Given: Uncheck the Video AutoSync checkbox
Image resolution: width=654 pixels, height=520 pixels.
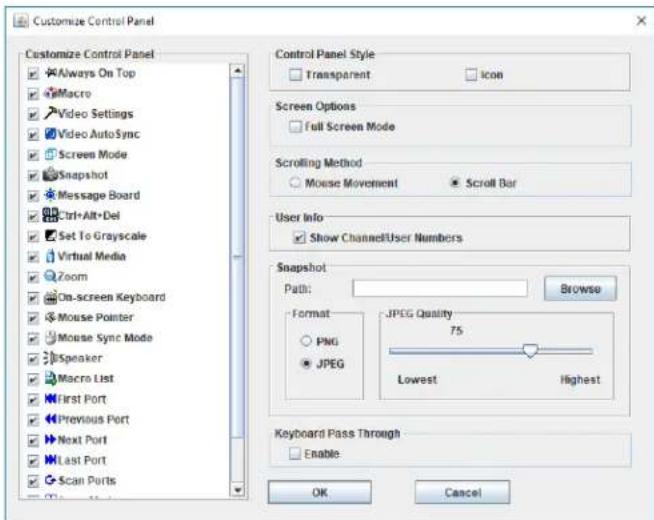Looking at the screenshot, I should tap(33, 135).
